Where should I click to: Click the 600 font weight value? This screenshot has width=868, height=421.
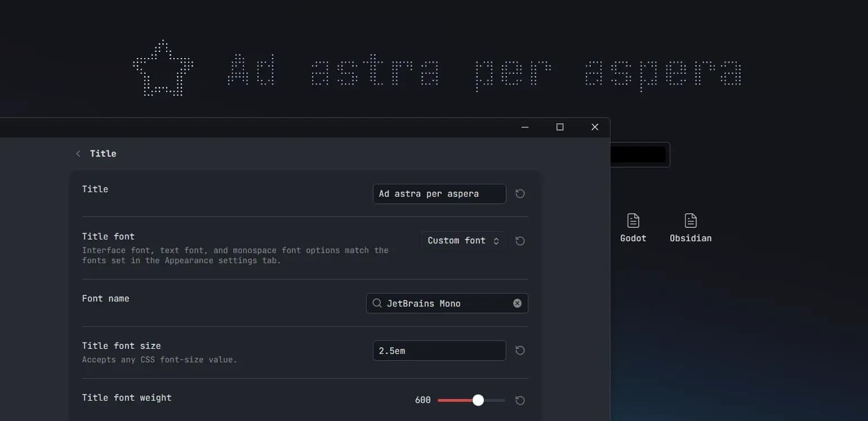coord(423,400)
